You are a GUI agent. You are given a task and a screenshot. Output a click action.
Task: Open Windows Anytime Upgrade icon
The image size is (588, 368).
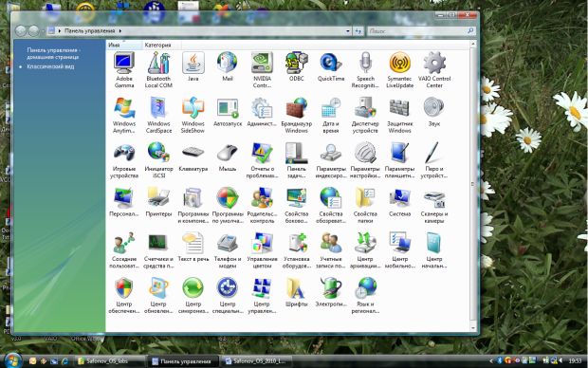[x=124, y=115]
